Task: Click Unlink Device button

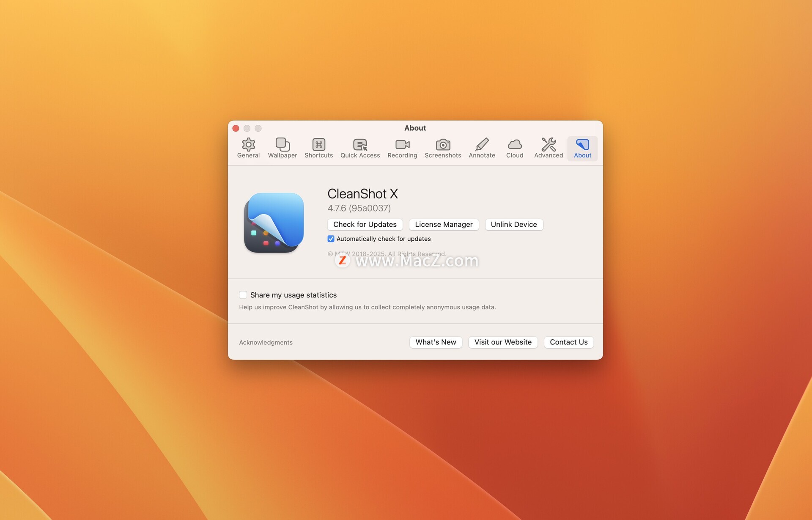Action: pos(514,224)
